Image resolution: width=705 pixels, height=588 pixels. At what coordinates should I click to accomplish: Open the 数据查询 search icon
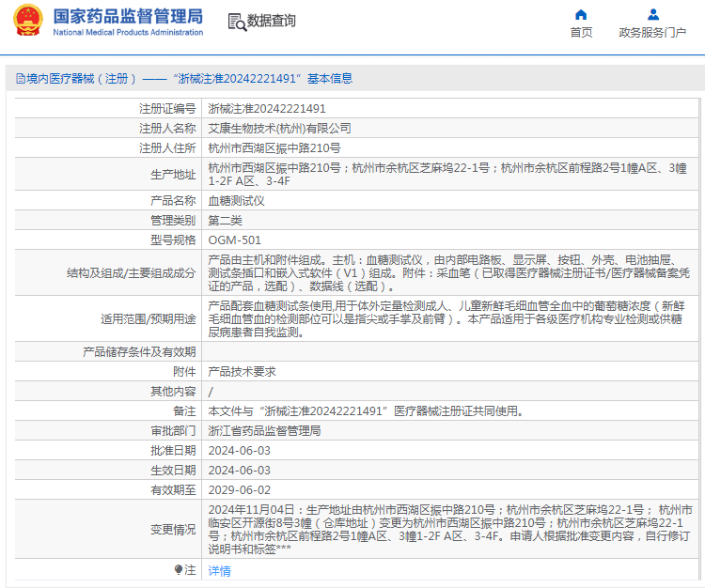click(237, 22)
